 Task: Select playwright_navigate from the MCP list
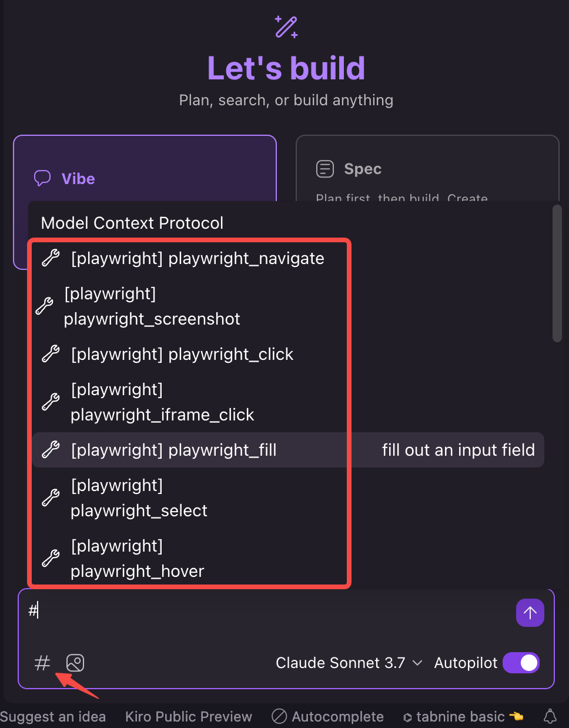198,258
